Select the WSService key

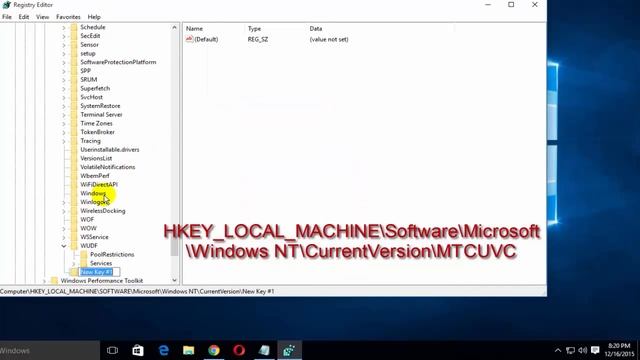pos(94,237)
